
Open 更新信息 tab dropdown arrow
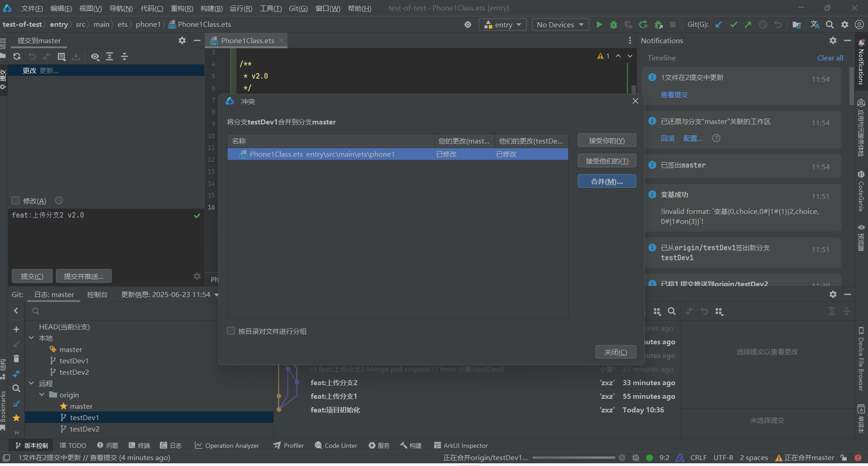(217, 295)
